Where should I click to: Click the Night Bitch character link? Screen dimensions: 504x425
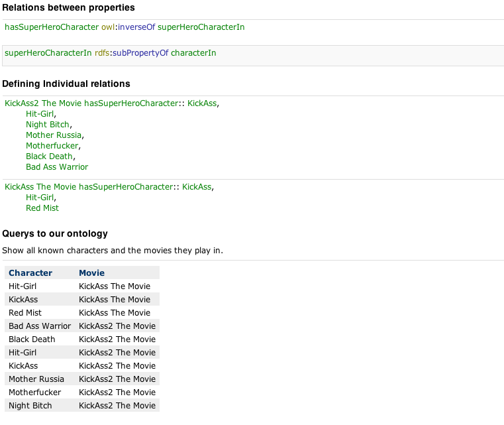[x=48, y=125]
